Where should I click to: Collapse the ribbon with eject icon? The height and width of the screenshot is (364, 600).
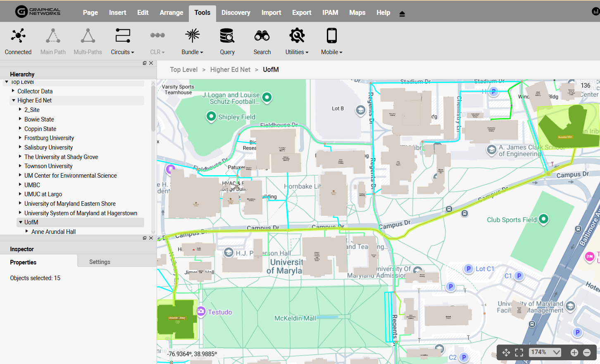[x=402, y=14]
